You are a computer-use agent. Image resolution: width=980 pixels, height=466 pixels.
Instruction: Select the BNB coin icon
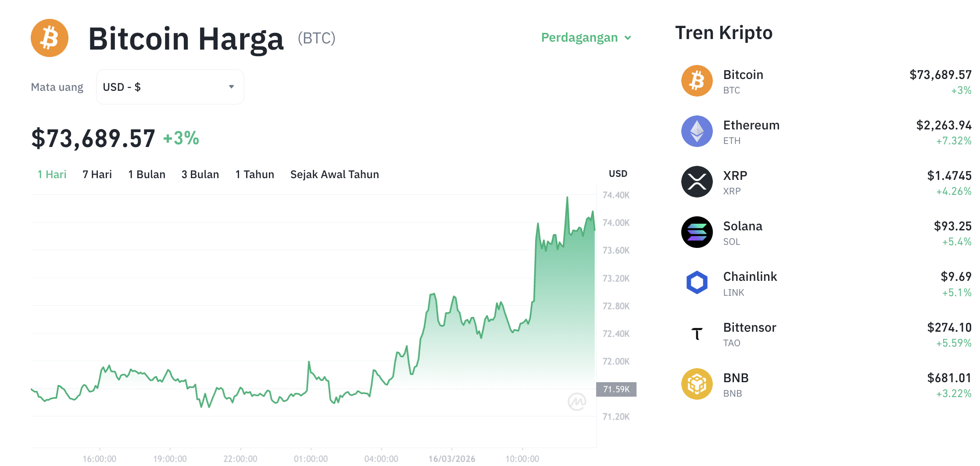696,384
